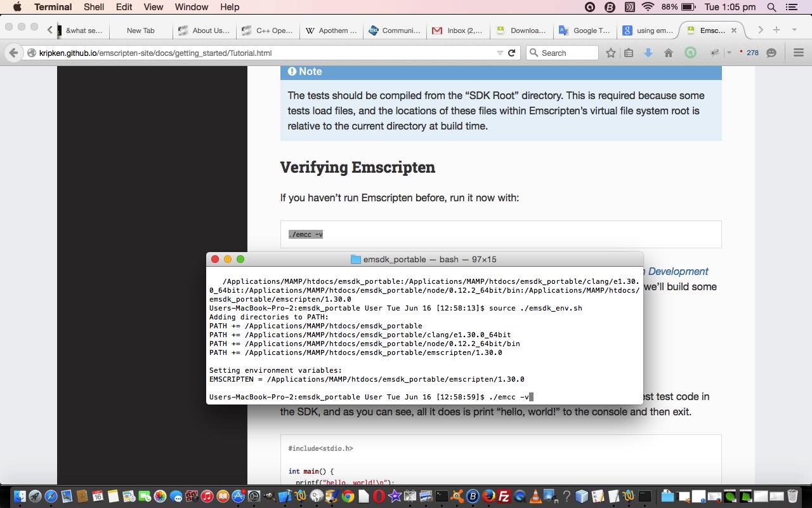Click the Verifying Emscripten heading
The height and width of the screenshot is (508, 812).
click(358, 167)
